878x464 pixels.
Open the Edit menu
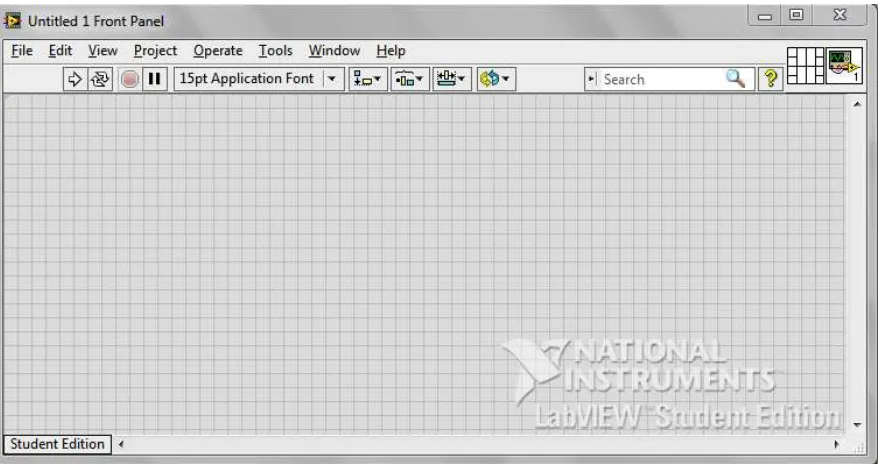[60, 51]
